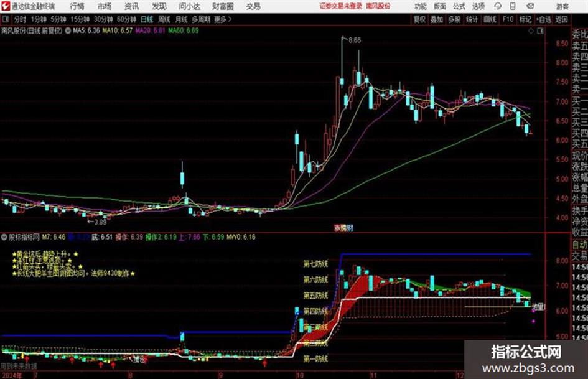Click the MA20 purple value label
Image resolution: width=588 pixels, height=379 pixels.
150,30
